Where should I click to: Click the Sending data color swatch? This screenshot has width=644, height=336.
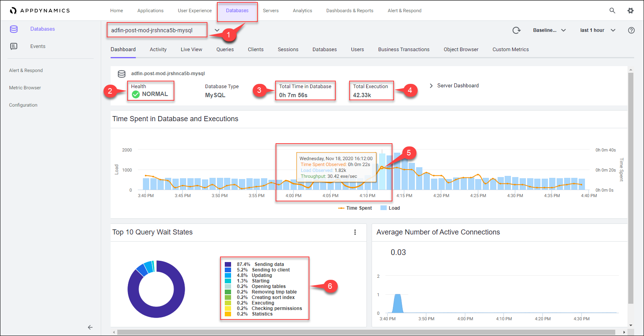click(x=228, y=264)
